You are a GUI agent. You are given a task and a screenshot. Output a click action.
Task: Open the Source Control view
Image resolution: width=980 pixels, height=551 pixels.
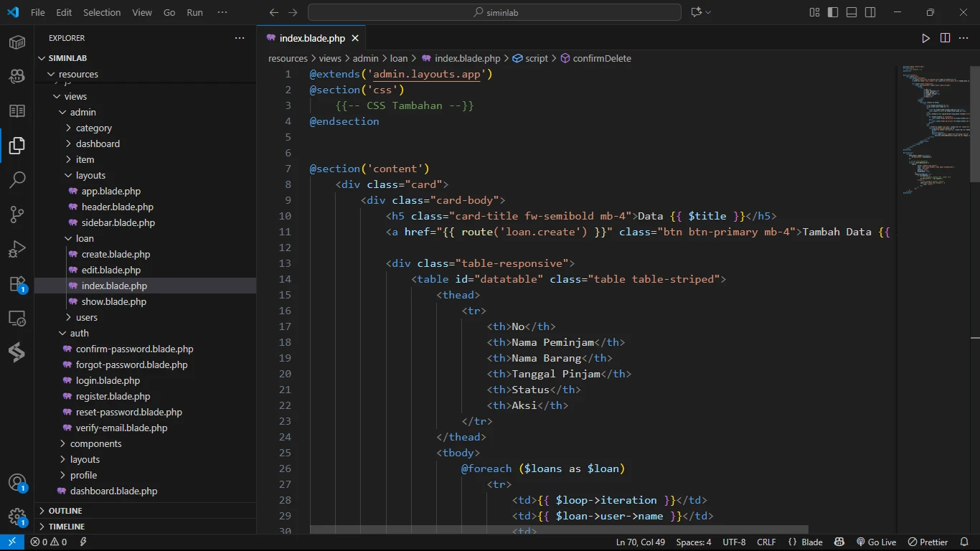[x=17, y=214]
